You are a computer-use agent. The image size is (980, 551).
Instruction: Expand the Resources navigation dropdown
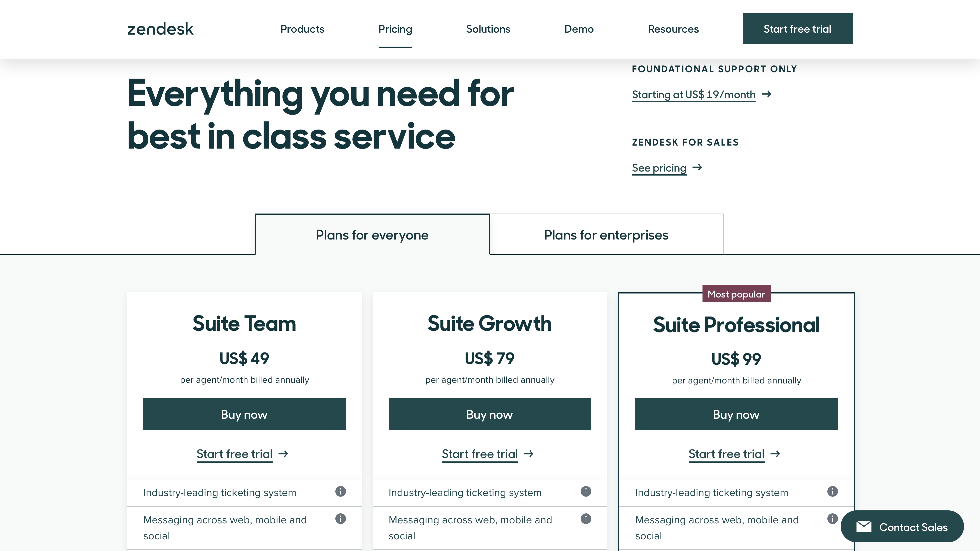(673, 29)
